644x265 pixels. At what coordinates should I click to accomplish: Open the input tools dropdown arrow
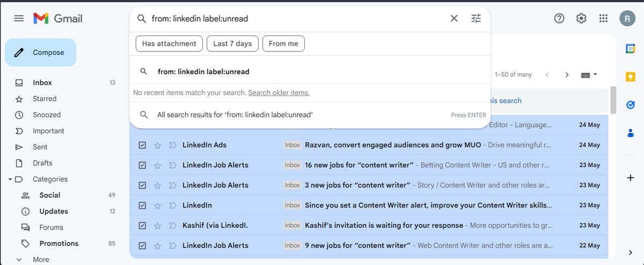click(595, 75)
